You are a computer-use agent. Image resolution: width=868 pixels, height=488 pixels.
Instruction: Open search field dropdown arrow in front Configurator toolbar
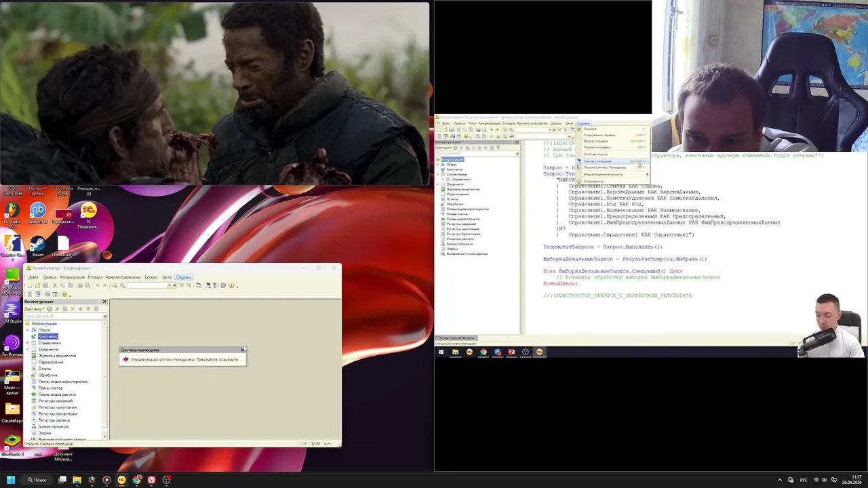tap(170, 285)
